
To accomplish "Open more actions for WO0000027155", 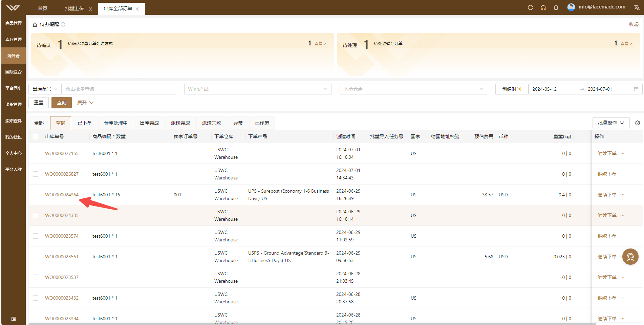I will [622, 153].
